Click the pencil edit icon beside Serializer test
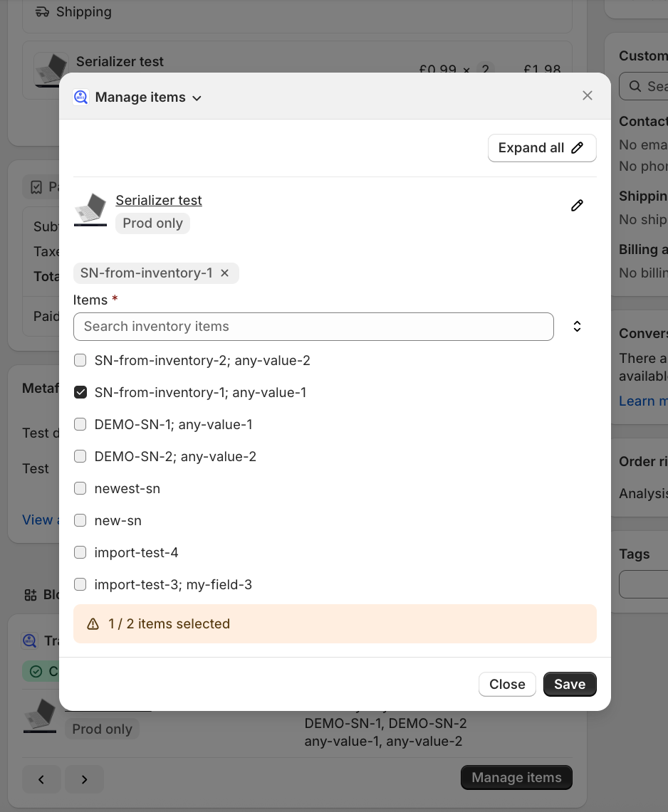This screenshot has width=668, height=812. pos(577,206)
